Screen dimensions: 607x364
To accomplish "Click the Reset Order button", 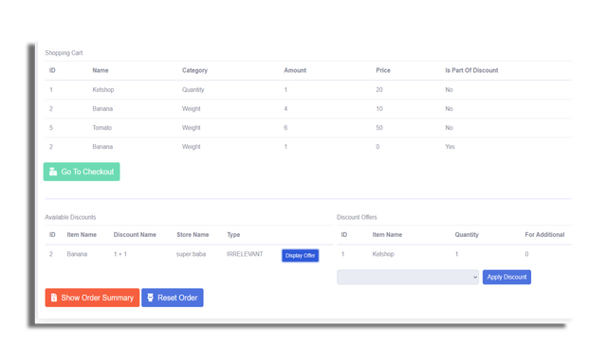I will 173,298.
